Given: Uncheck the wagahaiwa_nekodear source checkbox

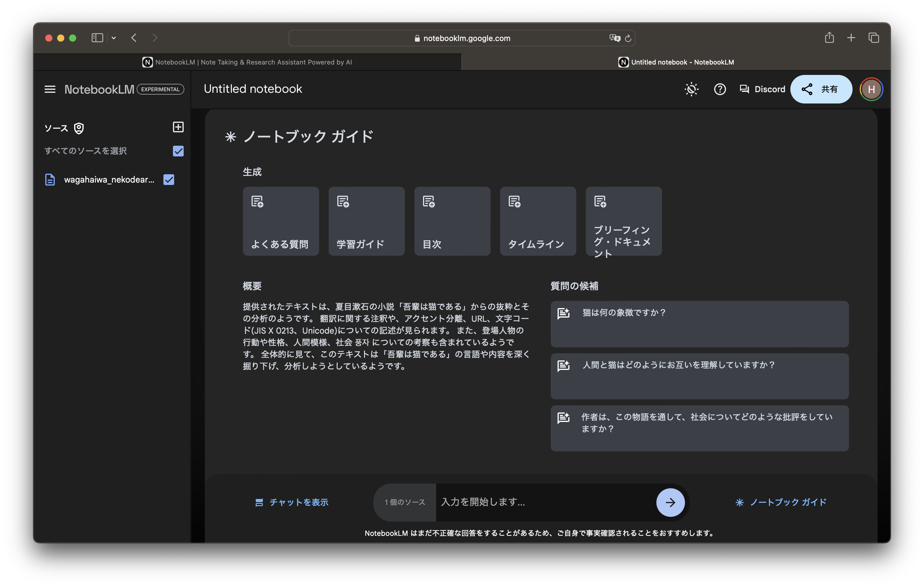Looking at the screenshot, I should 169,179.
